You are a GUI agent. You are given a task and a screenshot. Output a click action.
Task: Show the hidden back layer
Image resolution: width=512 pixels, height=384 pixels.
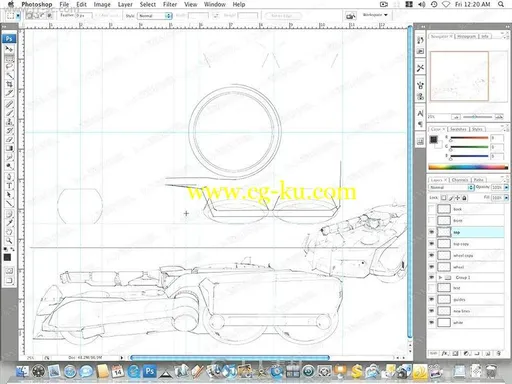tap(432, 209)
